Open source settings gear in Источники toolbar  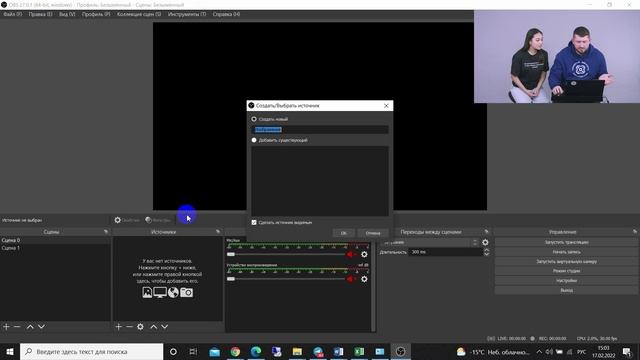(140, 327)
